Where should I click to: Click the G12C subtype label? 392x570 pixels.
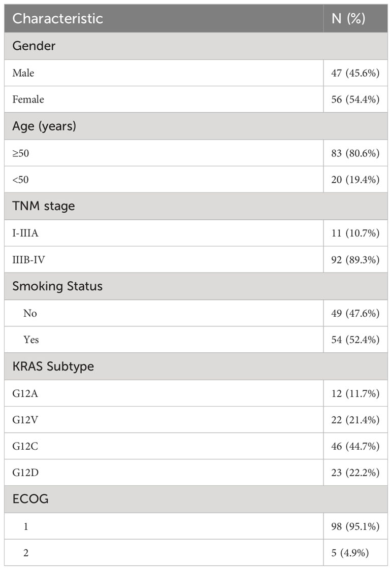pos(25,446)
